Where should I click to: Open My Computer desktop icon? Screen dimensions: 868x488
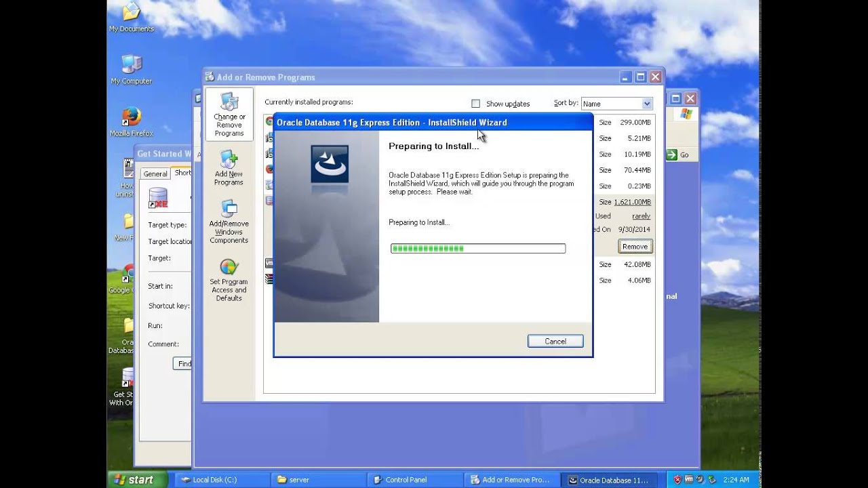pyautogui.click(x=132, y=69)
